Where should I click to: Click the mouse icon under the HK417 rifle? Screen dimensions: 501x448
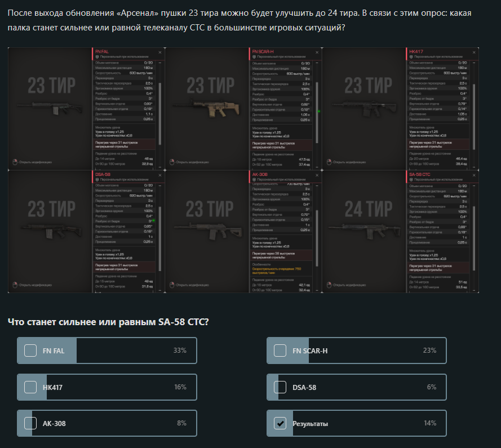pyautogui.click(x=329, y=162)
